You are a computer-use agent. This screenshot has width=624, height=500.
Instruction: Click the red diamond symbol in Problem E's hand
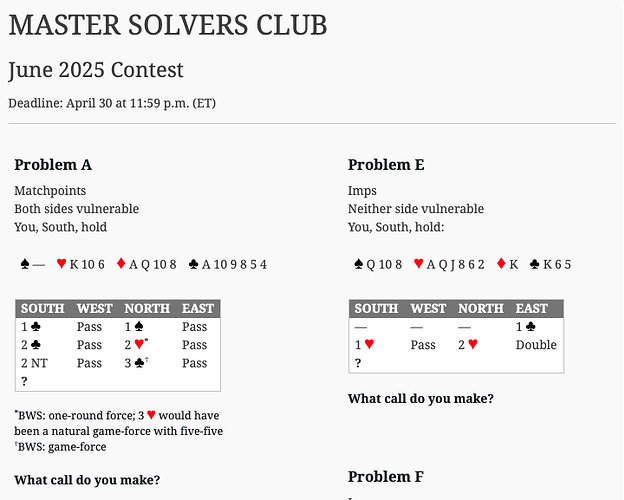point(501,265)
